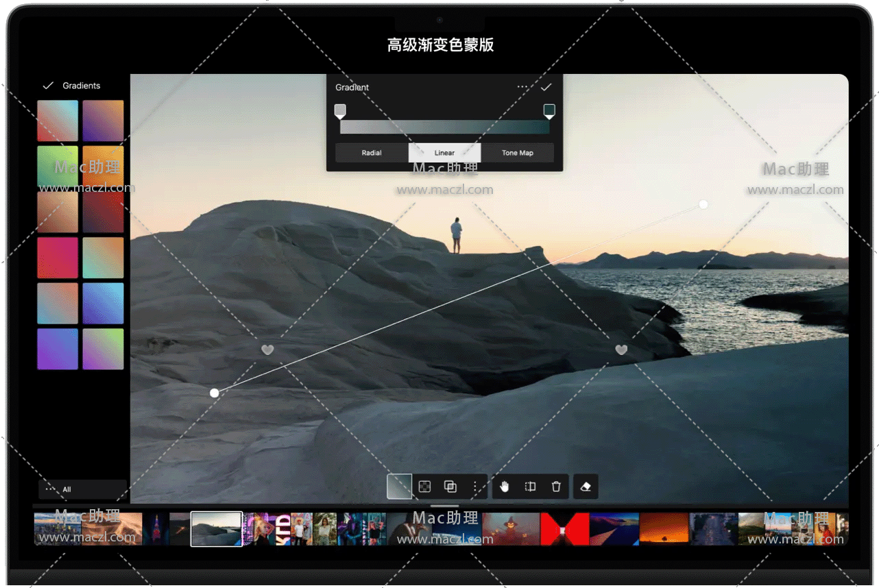Open the Gradient panel ellipsis options
Screen dimensions: 879x588
[x=522, y=87]
